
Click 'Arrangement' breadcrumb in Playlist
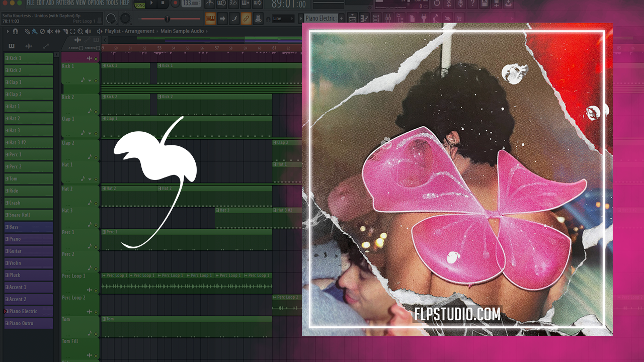(x=139, y=31)
